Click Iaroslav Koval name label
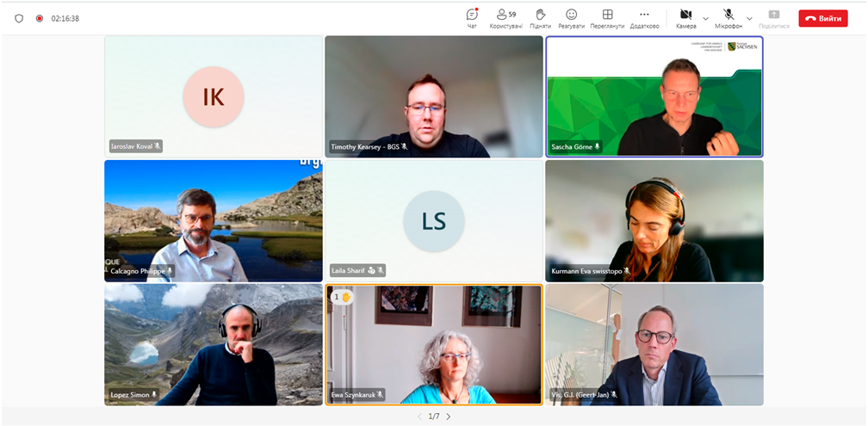Screen dimensions: 868x426 click(x=131, y=146)
